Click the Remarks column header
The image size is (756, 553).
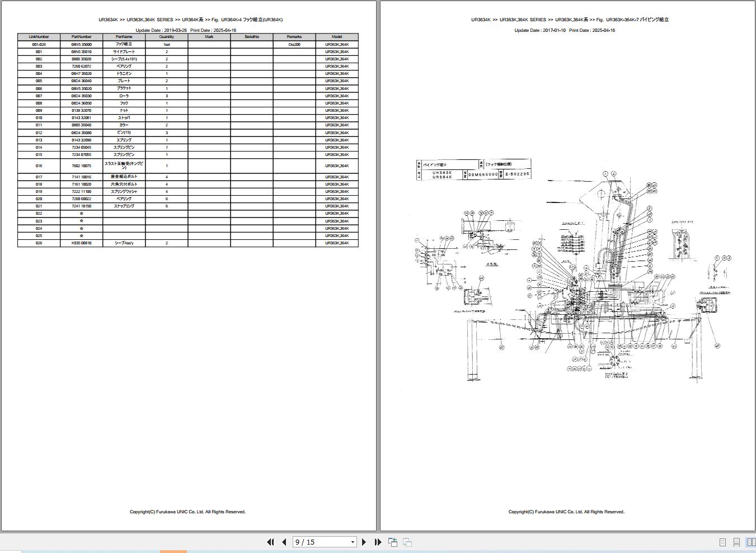(294, 37)
